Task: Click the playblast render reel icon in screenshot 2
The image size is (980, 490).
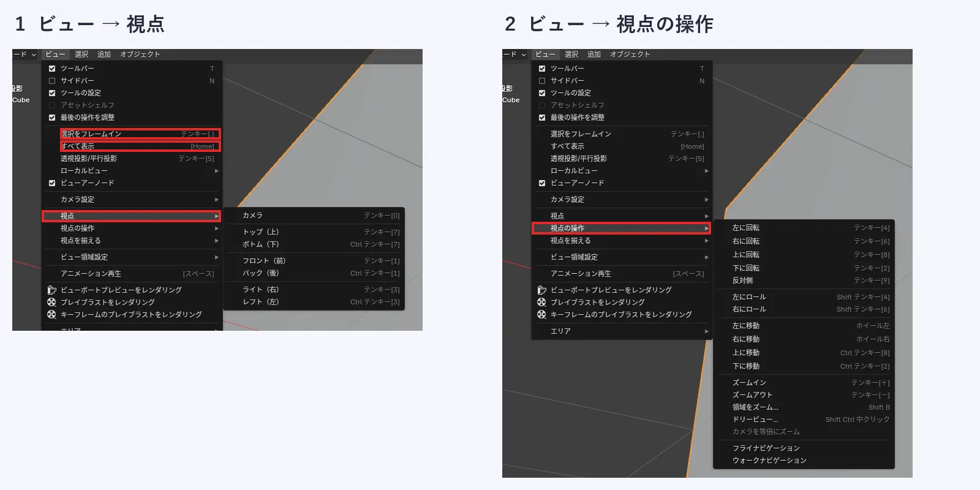Action: coord(542,302)
